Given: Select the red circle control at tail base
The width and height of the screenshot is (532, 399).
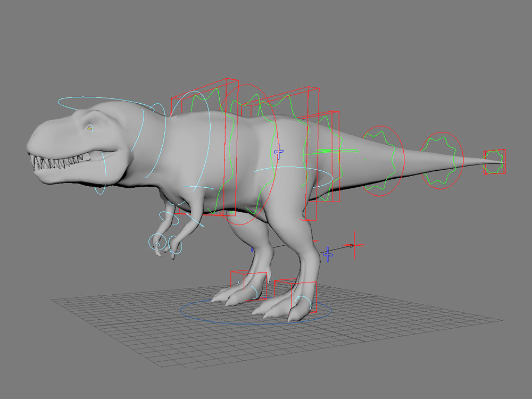Looking at the screenshot, I should pyautogui.click(x=383, y=161).
